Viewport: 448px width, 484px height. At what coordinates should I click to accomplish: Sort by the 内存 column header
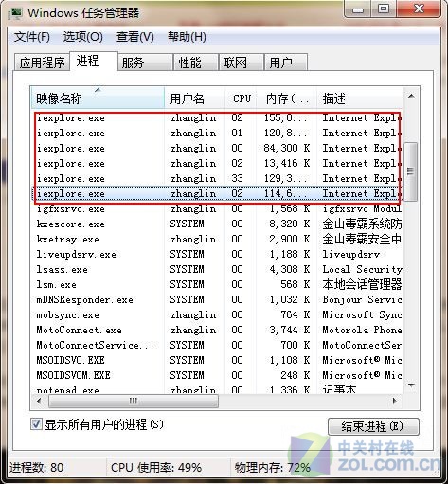pos(287,99)
